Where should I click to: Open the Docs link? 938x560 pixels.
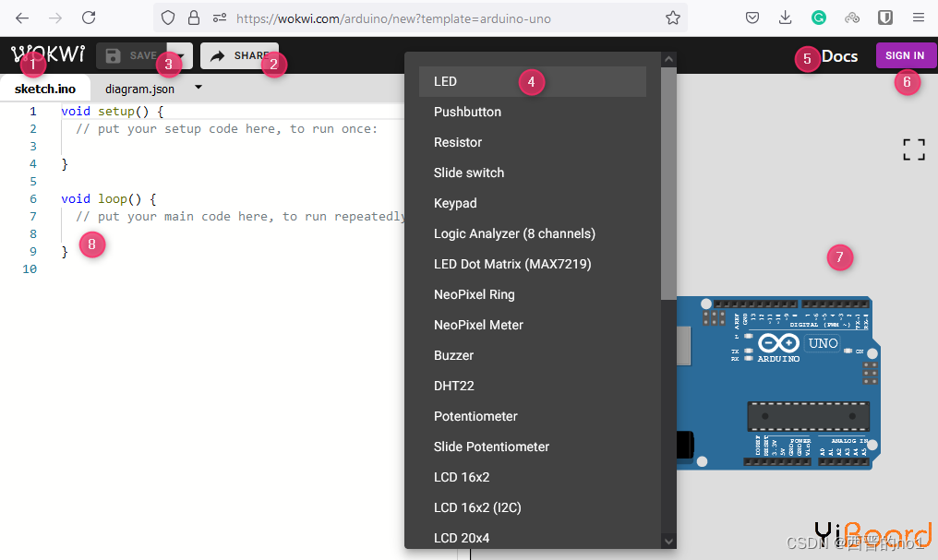[839, 56]
